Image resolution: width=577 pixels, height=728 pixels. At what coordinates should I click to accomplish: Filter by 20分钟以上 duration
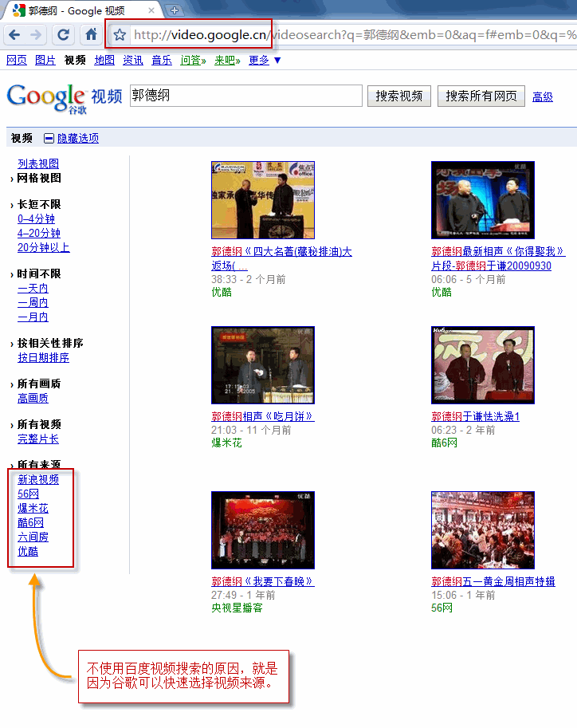(x=44, y=247)
